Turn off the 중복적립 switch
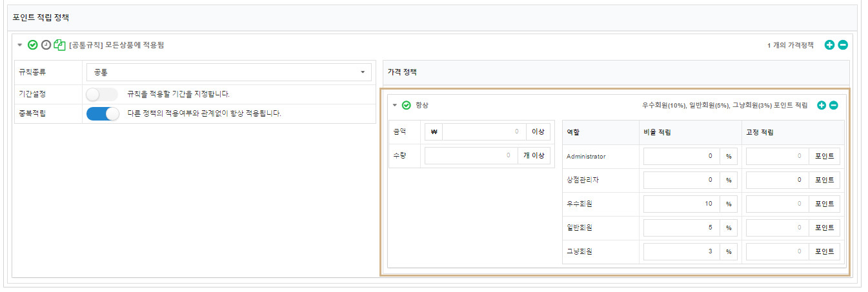The image size is (868, 292). pos(103,113)
